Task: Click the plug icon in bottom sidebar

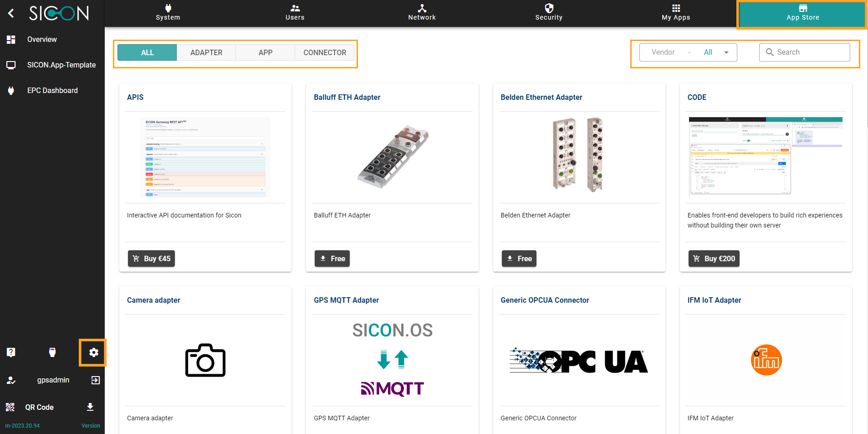Action: (x=52, y=352)
